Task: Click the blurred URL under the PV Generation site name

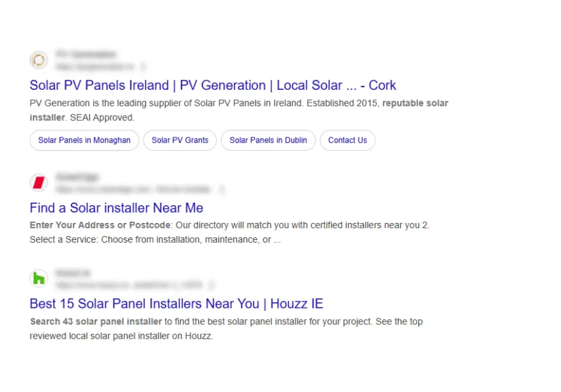Action: 95,66
